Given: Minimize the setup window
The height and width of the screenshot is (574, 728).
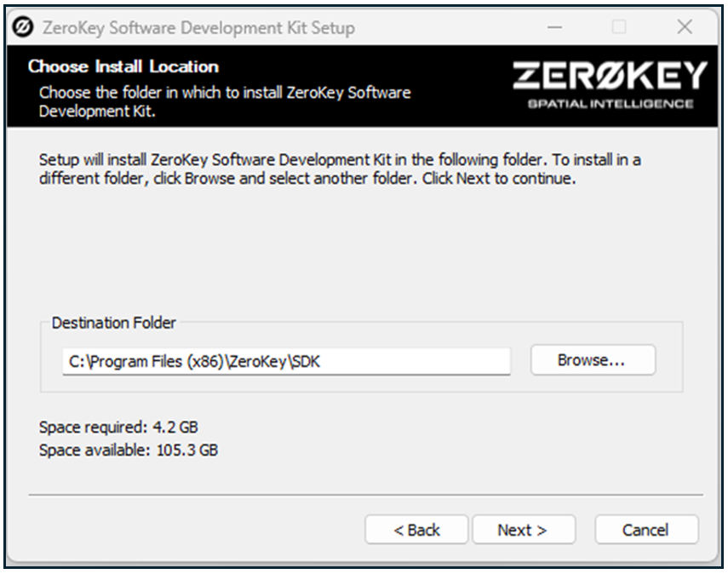Looking at the screenshot, I should coord(555,28).
